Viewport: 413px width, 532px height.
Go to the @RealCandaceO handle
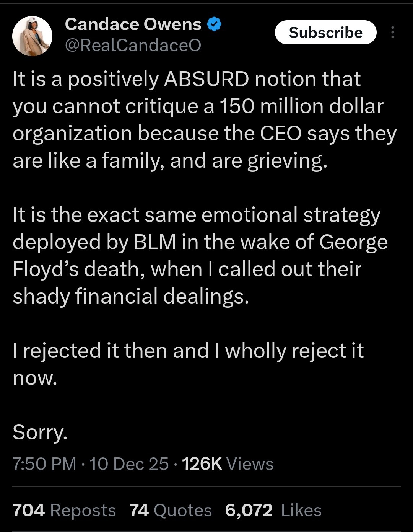133,46
